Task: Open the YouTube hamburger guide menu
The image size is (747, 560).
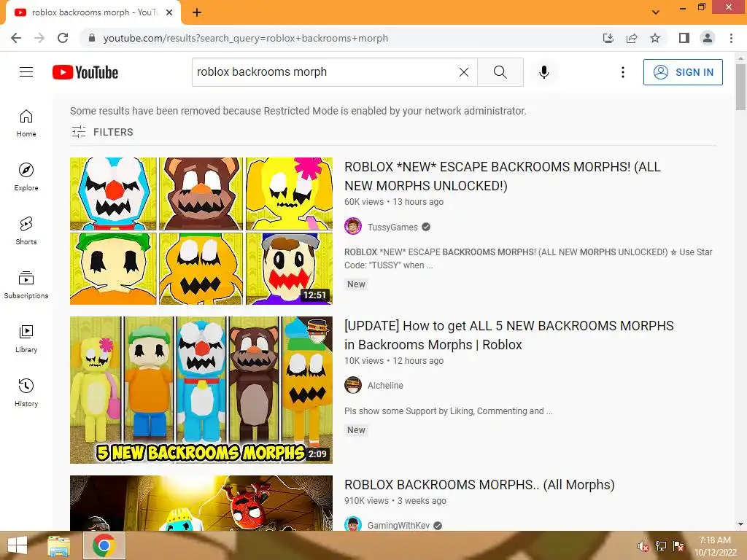Action: 26,72
